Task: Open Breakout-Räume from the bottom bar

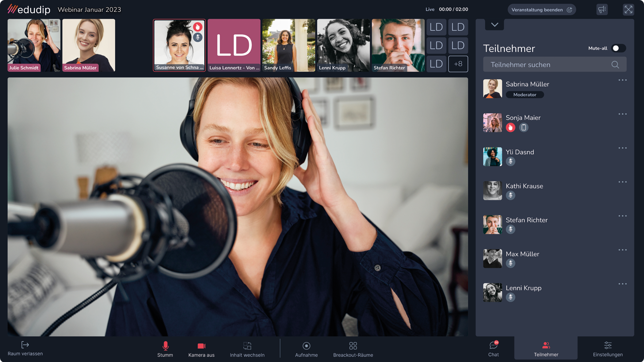Action: (353, 346)
